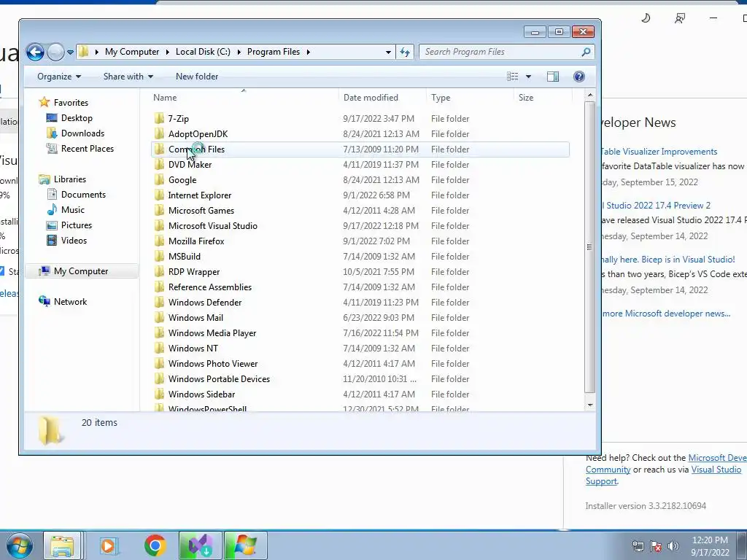Open Google Chrome from the taskbar

[155, 545]
